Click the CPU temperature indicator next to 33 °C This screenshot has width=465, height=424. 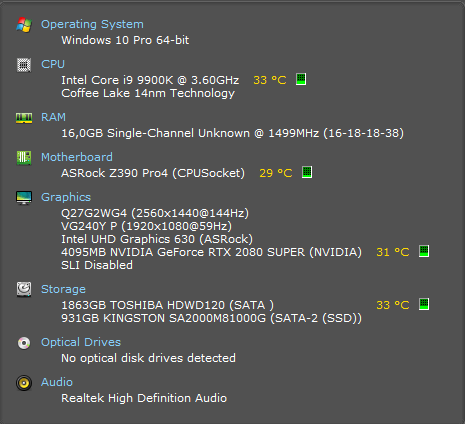click(301, 79)
